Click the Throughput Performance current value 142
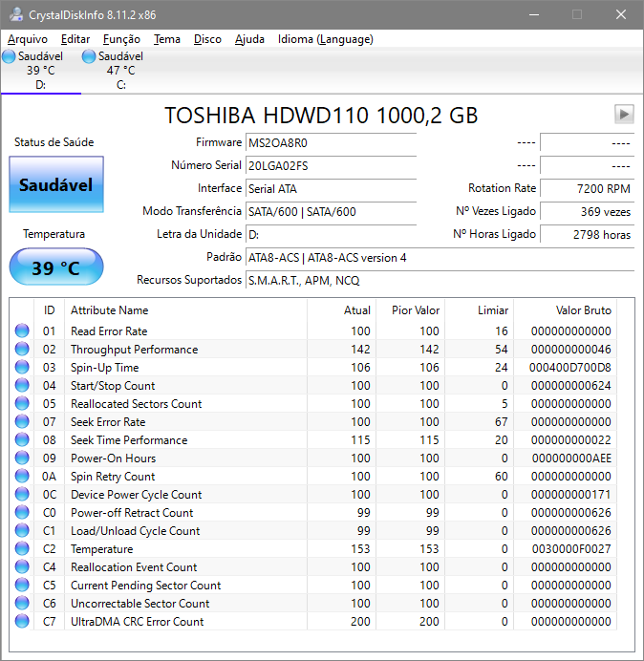Viewport: 644px width, 661px height. (360, 350)
